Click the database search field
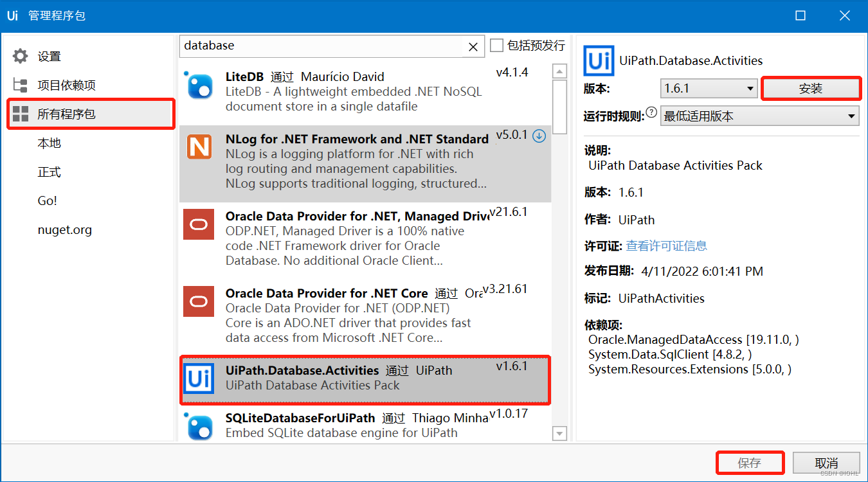 (321, 46)
